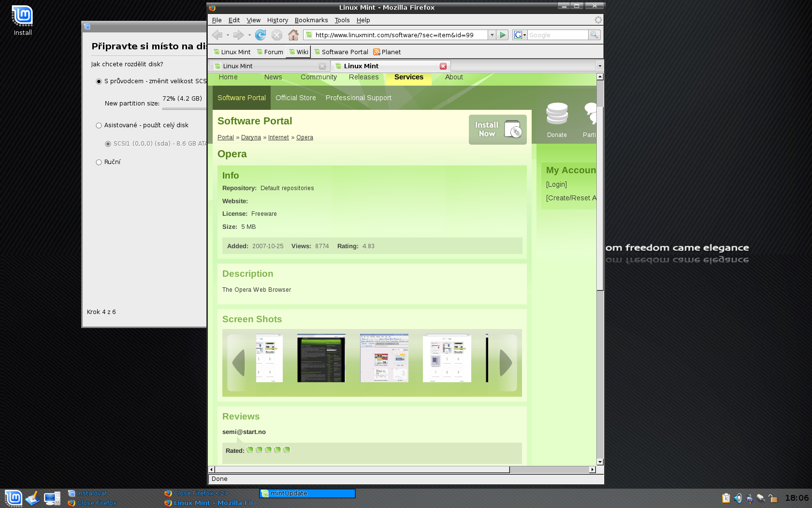Click the Login link
This screenshot has width=812, height=508.
(x=556, y=184)
